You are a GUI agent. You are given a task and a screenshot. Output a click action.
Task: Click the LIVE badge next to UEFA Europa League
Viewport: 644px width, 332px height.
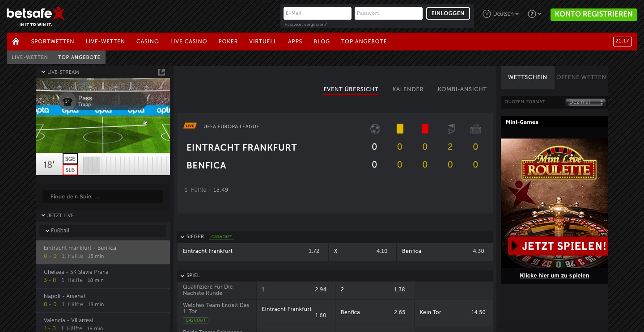(x=190, y=126)
